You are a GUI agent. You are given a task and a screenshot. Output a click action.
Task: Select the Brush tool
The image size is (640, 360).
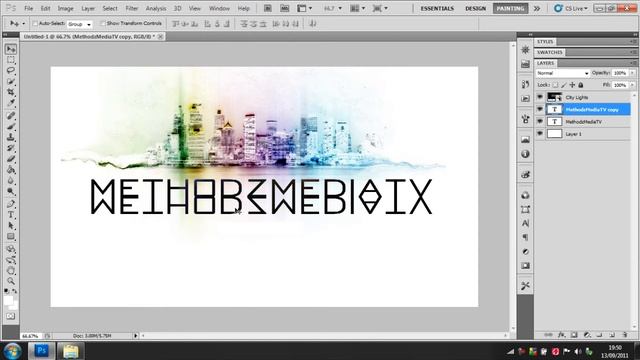coord(11,127)
